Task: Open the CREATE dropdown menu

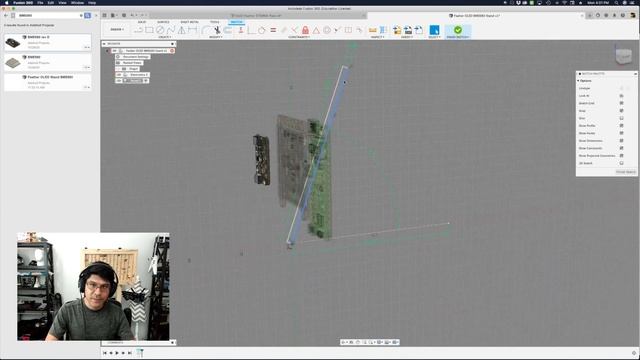Action: 164,37
